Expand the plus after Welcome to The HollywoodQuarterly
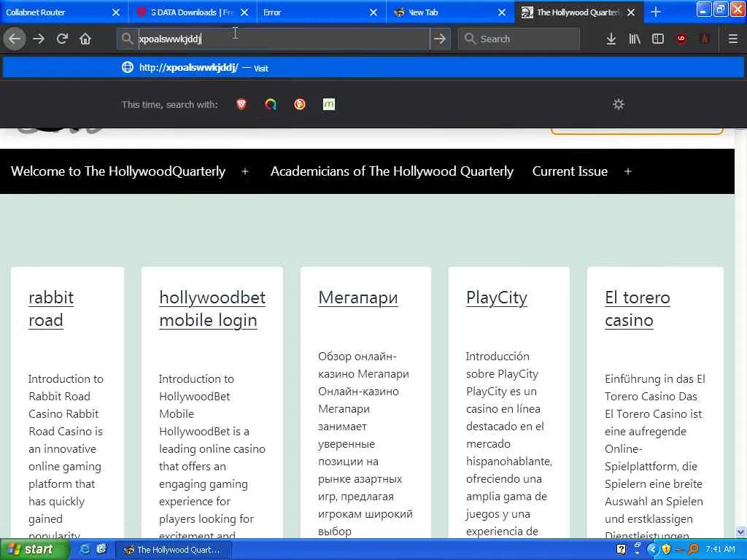This screenshot has height=560, width=747. (x=245, y=171)
